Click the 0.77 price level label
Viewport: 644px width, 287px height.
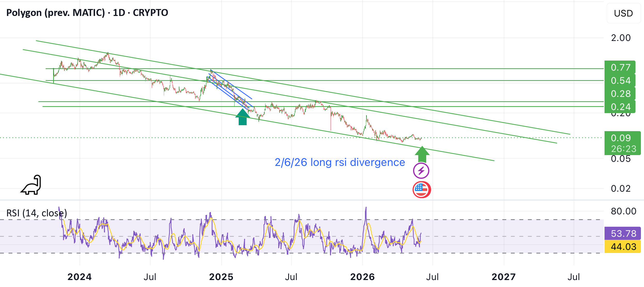(x=620, y=67)
